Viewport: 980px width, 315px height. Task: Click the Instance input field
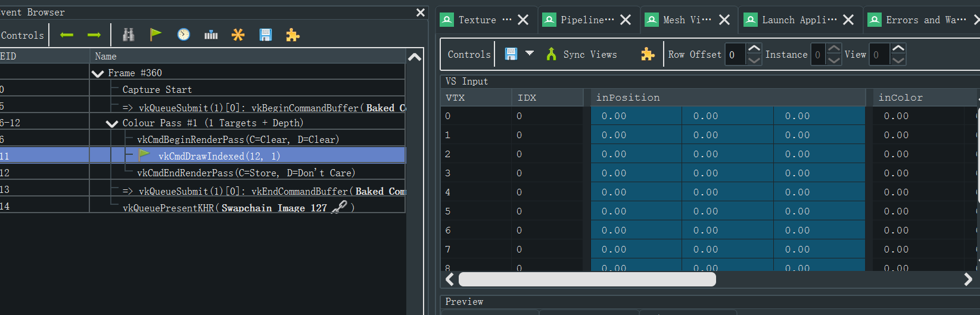coord(819,55)
